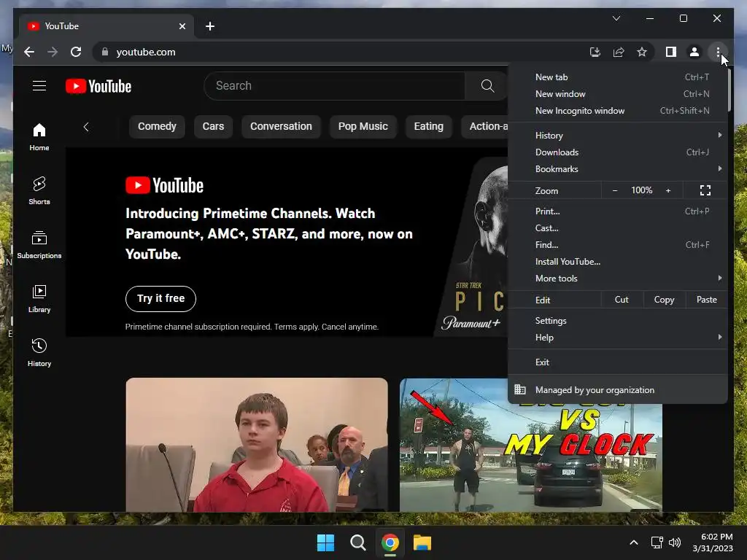
Task: Open the Chrome profile button
Action: click(694, 52)
